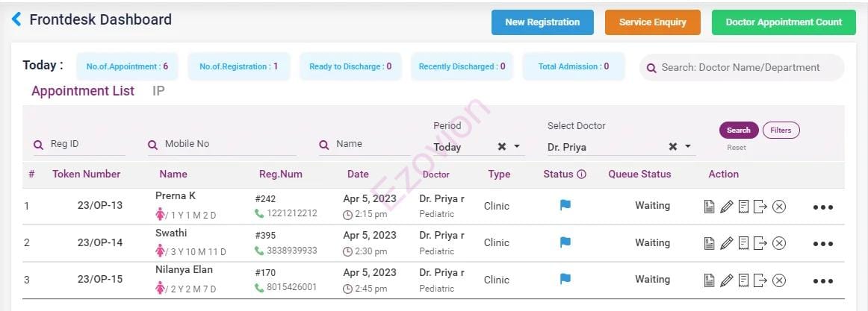Viewport: 868px width, 311px height.
Task: Clear the Today period selection
Action: [502, 147]
